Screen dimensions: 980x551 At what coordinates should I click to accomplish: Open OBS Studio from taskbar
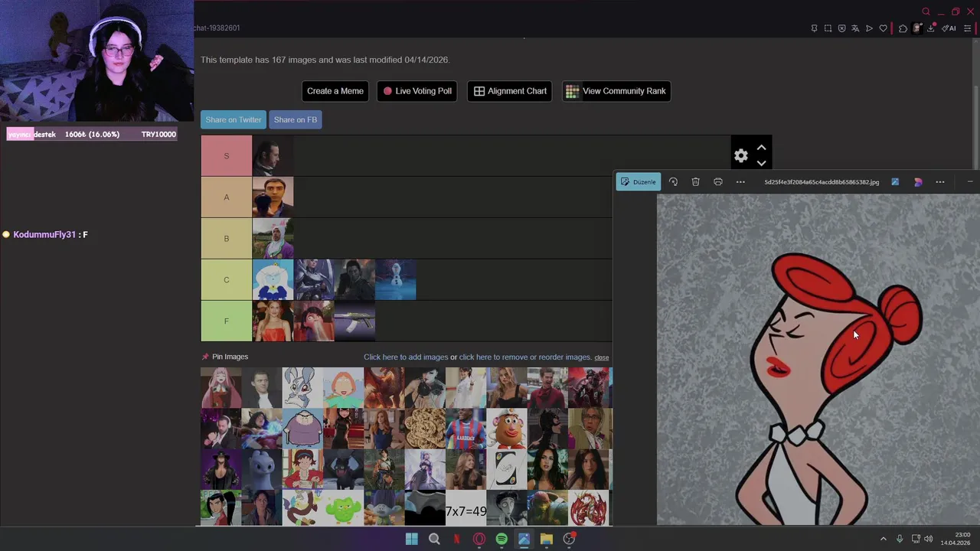tap(569, 539)
